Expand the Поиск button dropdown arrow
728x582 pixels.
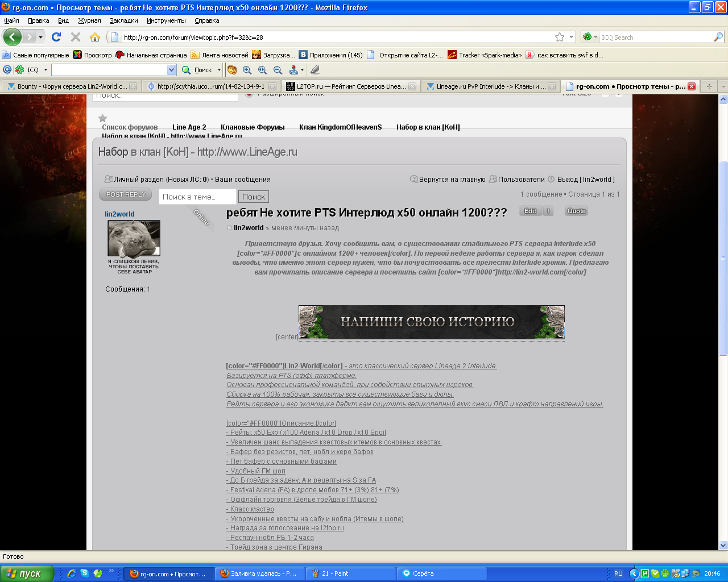(x=219, y=70)
